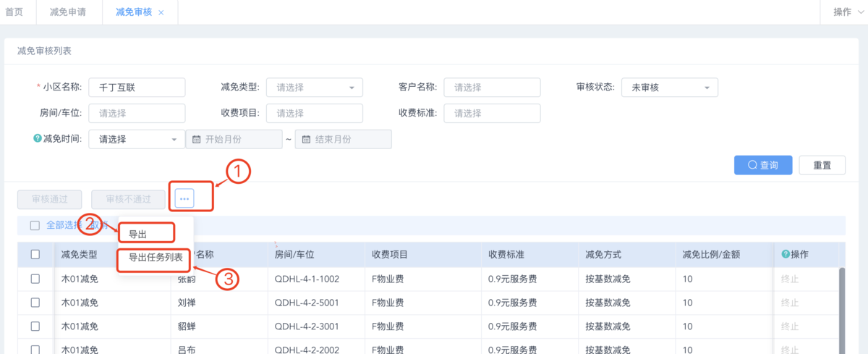
Task: Toggle the 全部选择 checkbox
Action: [x=35, y=225]
